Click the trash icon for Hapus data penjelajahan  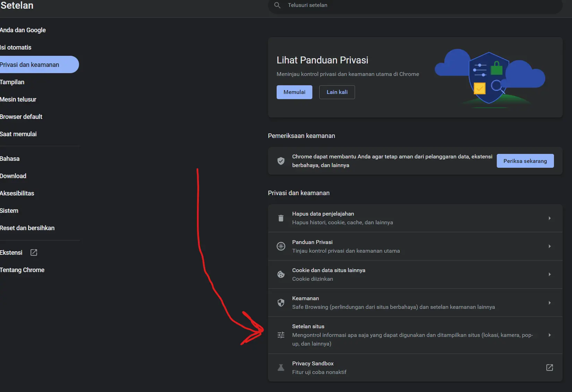click(281, 218)
